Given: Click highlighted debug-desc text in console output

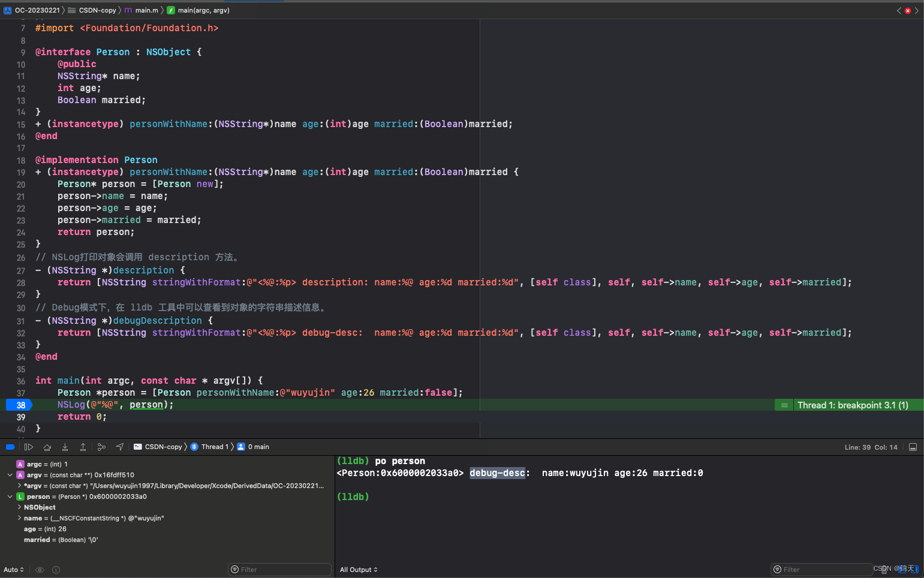Looking at the screenshot, I should tap(497, 473).
